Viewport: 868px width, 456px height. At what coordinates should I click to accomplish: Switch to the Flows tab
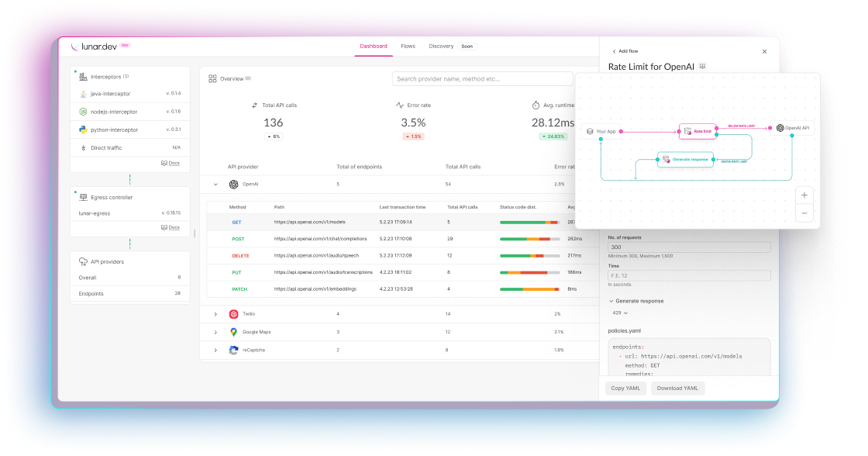408,47
